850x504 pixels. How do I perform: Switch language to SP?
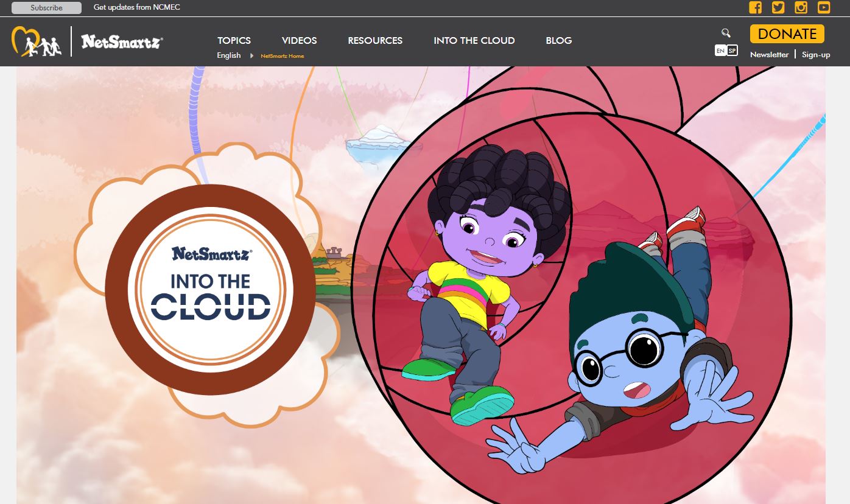click(x=732, y=51)
